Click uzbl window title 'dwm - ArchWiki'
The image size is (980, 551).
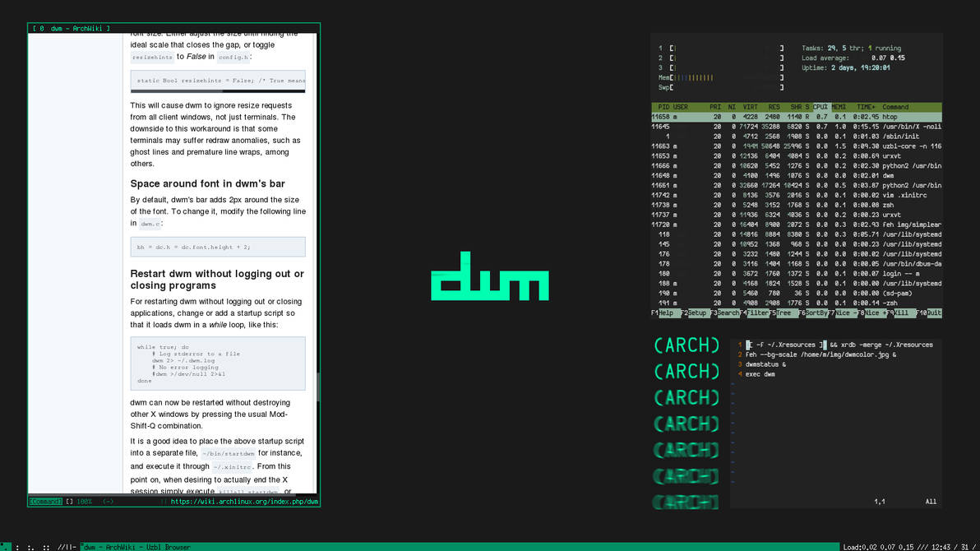[80, 28]
